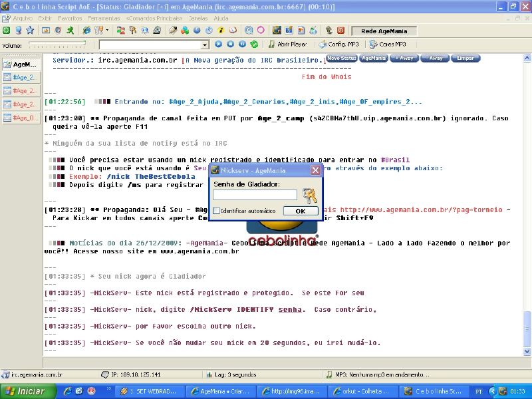This screenshot has height=399, width=532.
Task: Close the Nickserv - AgeMania dialog
Action: (x=315, y=170)
